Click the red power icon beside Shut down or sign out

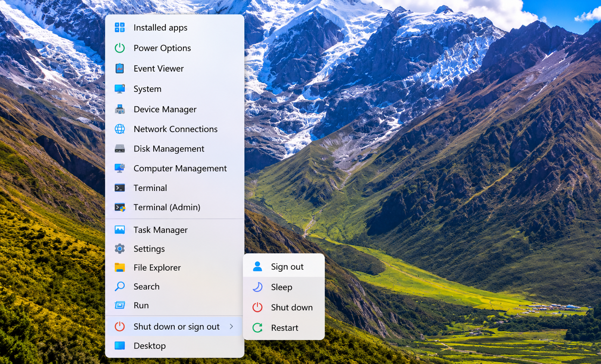[x=120, y=326]
